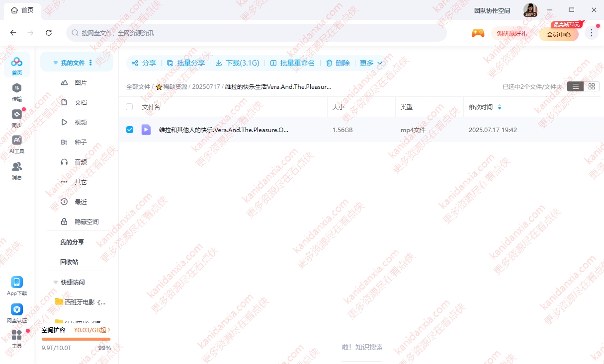
Task: Sort by 文件名 column header
Action: tap(151, 107)
